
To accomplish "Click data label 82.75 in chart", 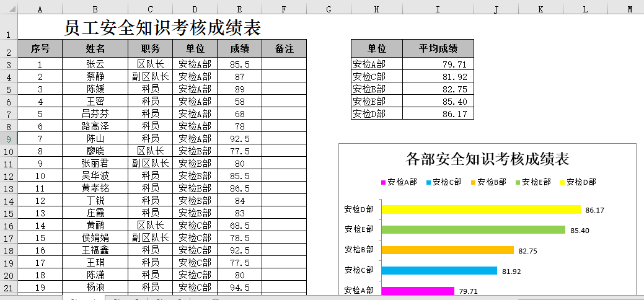I will click(527, 250).
